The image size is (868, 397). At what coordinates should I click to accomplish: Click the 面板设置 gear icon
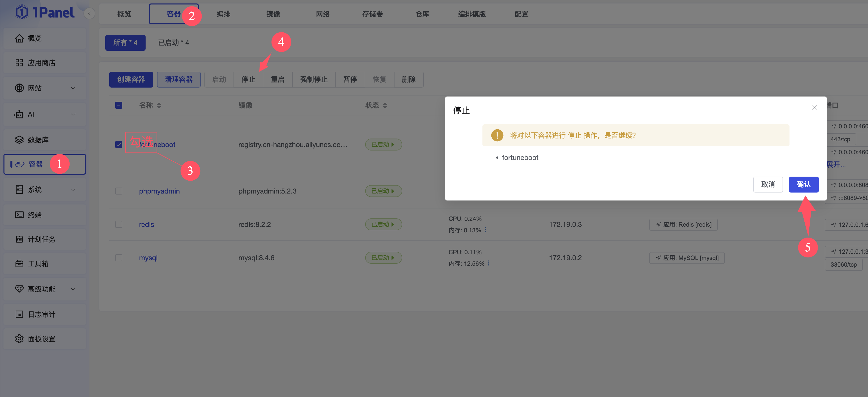point(19,339)
